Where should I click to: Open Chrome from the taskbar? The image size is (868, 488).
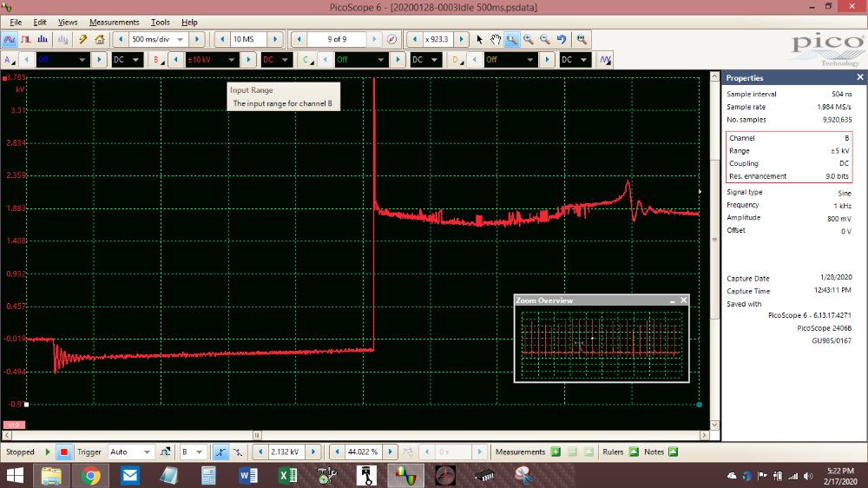[x=91, y=476]
